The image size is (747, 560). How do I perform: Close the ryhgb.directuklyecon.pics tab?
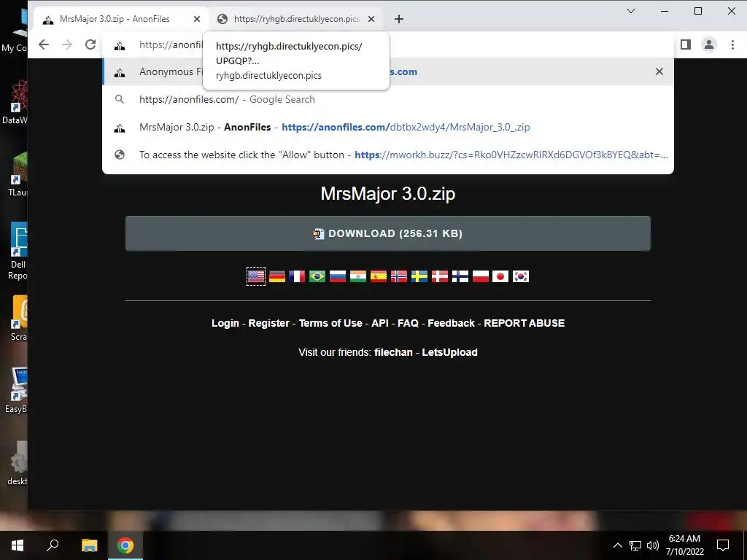(x=371, y=19)
